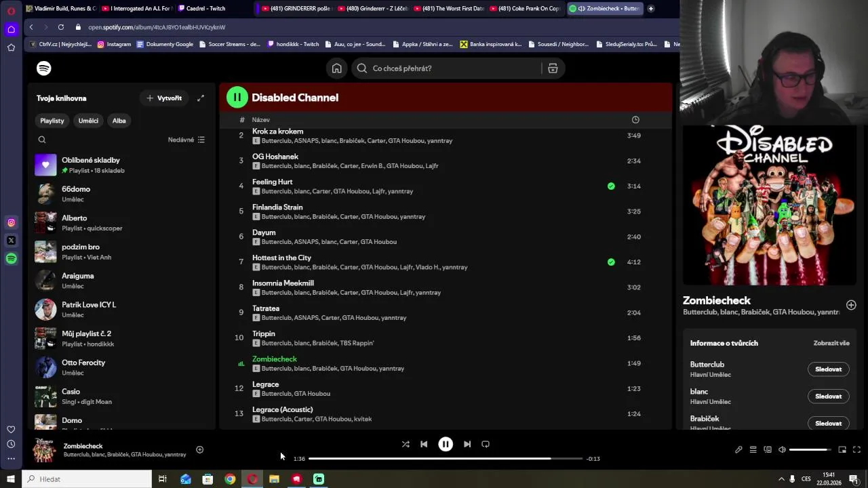868x488 pixels.
Task: Toggle shuffle playback
Action: tap(406, 444)
